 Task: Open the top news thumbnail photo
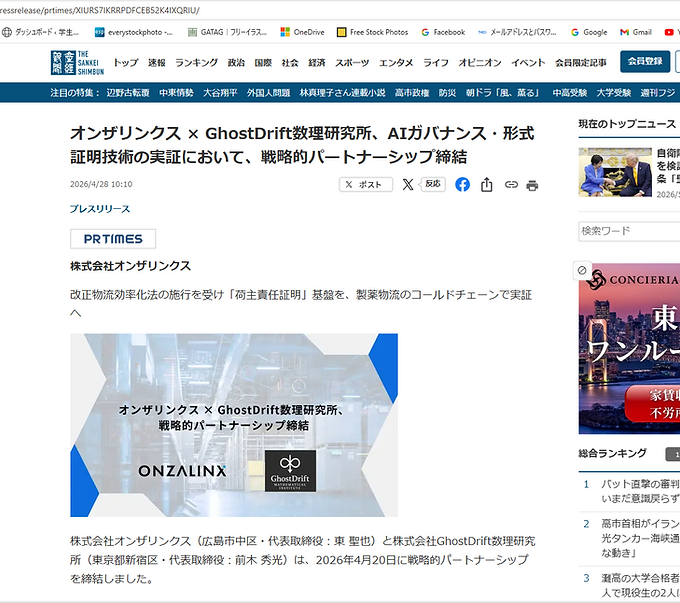(615, 172)
